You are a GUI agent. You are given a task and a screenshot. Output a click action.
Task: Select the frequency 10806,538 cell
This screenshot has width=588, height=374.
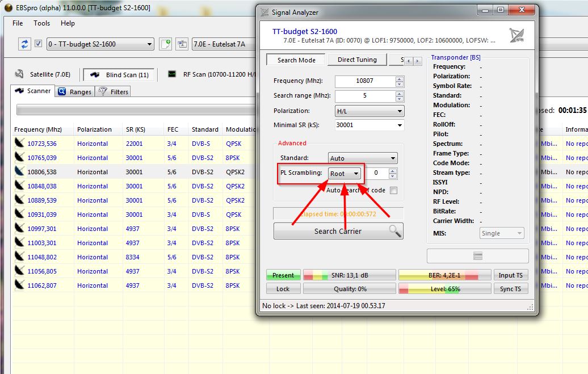coord(42,172)
